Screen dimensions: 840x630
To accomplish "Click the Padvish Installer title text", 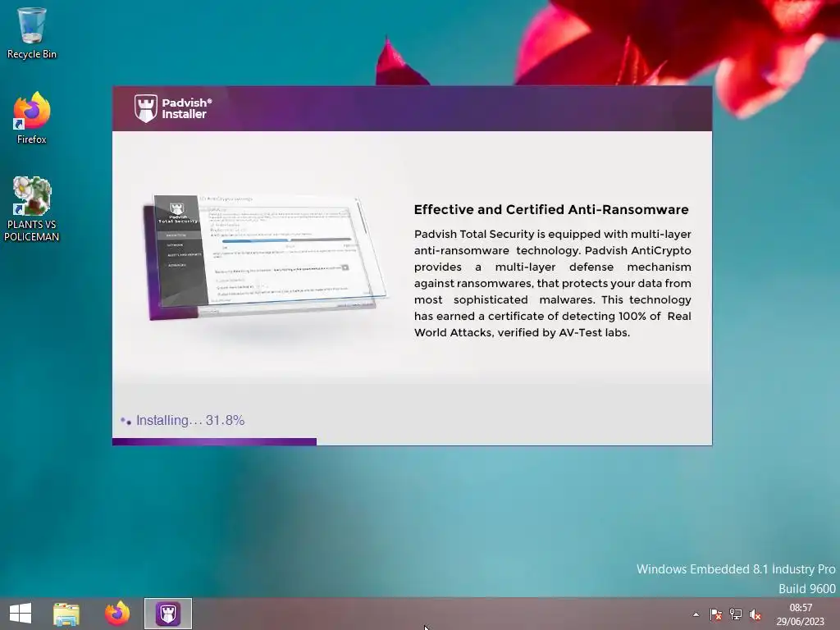I will pos(186,108).
